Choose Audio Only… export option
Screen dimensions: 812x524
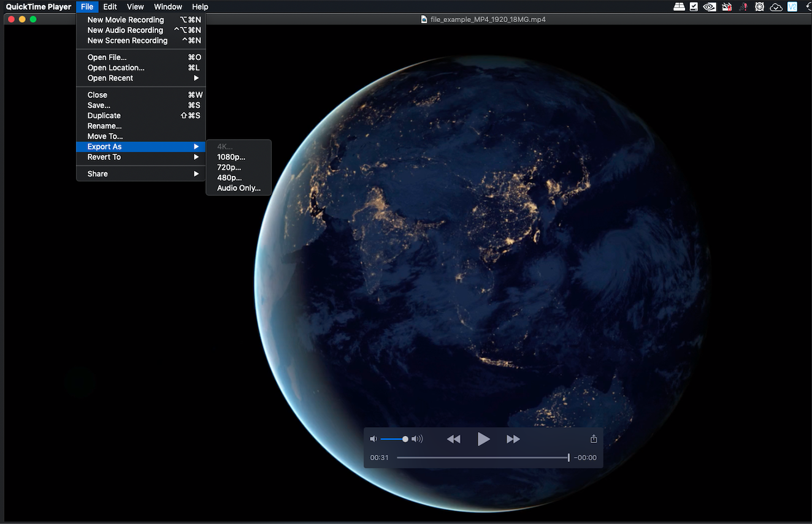239,188
